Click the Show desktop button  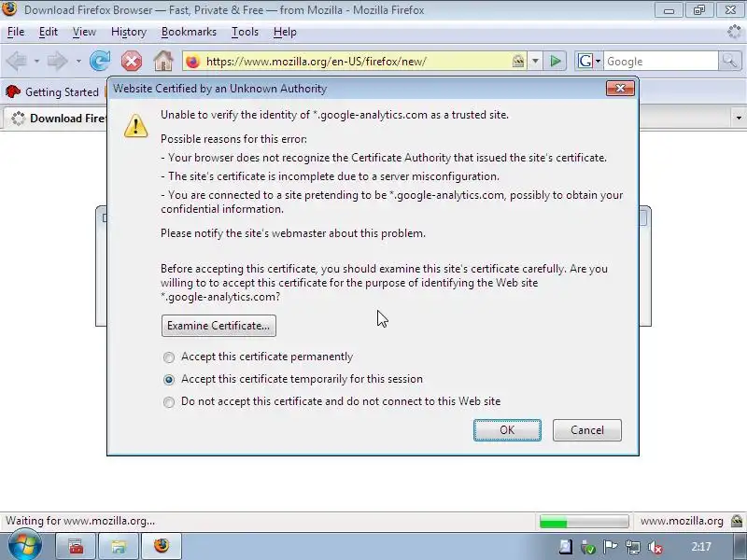pos(740,546)
